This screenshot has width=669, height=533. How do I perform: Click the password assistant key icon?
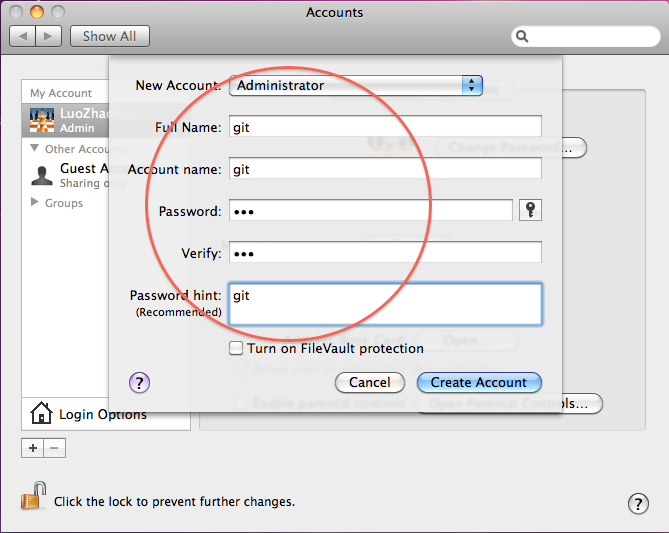(x=531, y=211)
